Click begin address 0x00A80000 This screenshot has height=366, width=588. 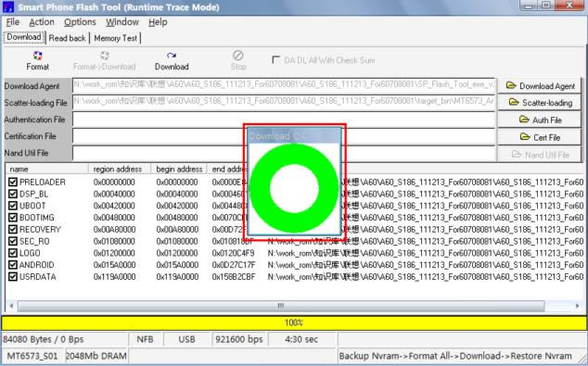click(177, 229)
